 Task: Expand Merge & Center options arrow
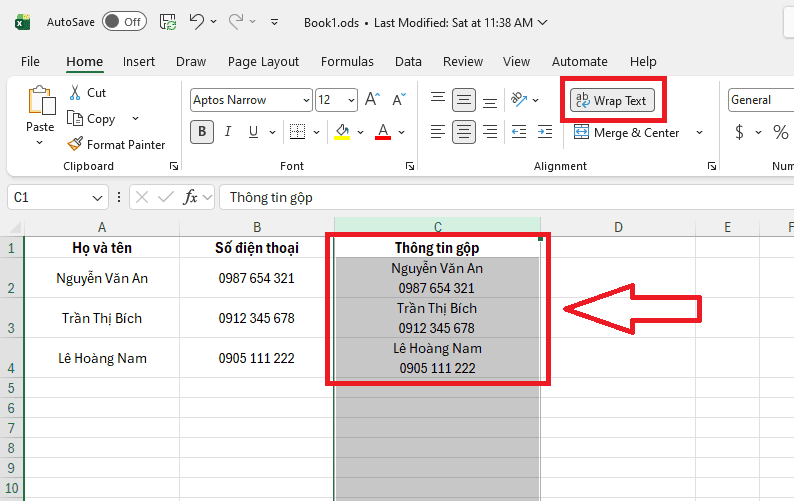[x=699, y=133]
